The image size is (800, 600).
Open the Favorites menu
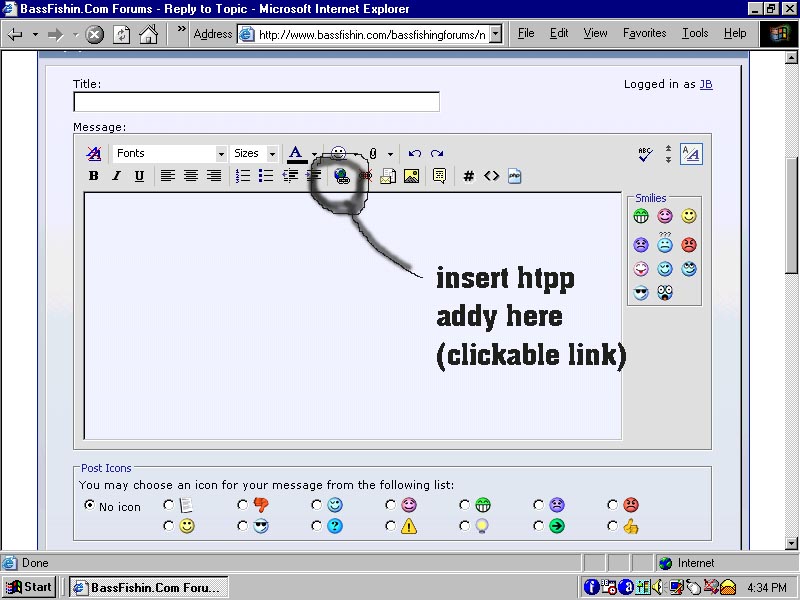click(644, 33)
